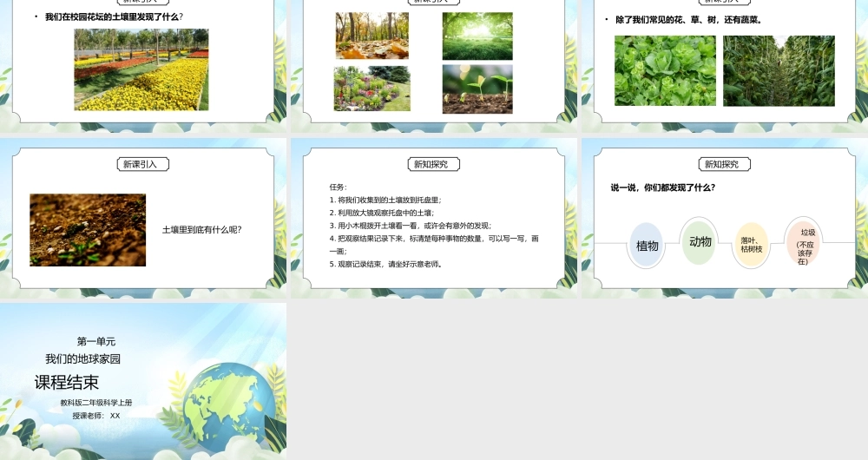Click task line 5. 观察记录结束,请坐好示意老师
The height and width of the screenshot is (460, 868).
pyautogui.click(x=386, y=264)
